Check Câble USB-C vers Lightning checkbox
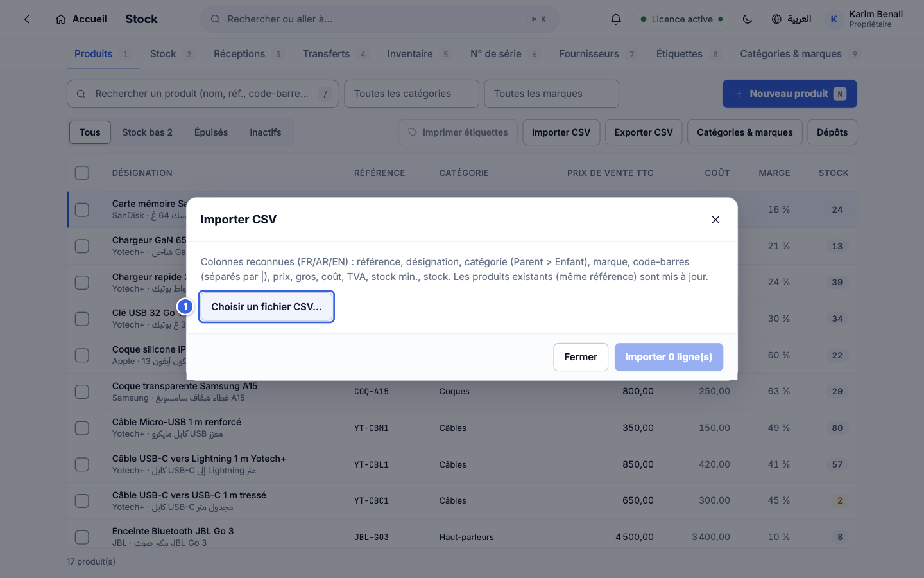This screenshot has height=578, width=924. coord(82,464)
